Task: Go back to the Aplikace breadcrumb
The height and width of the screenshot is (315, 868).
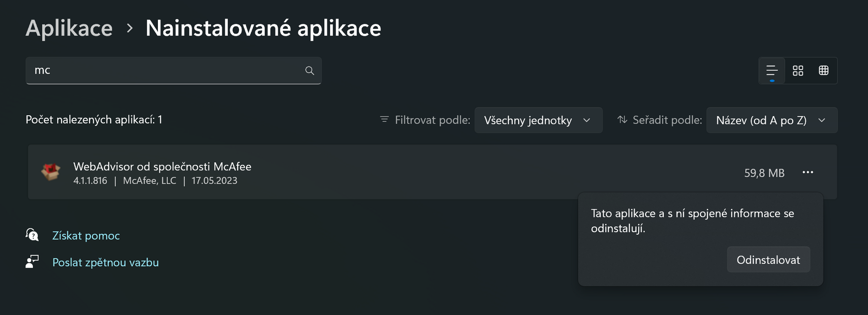Action: pos(69,28)
